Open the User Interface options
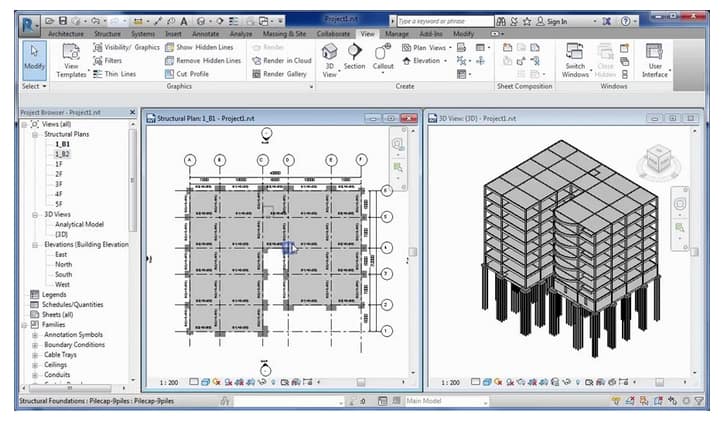Screen dimensions: 722x421 [655, 60]
